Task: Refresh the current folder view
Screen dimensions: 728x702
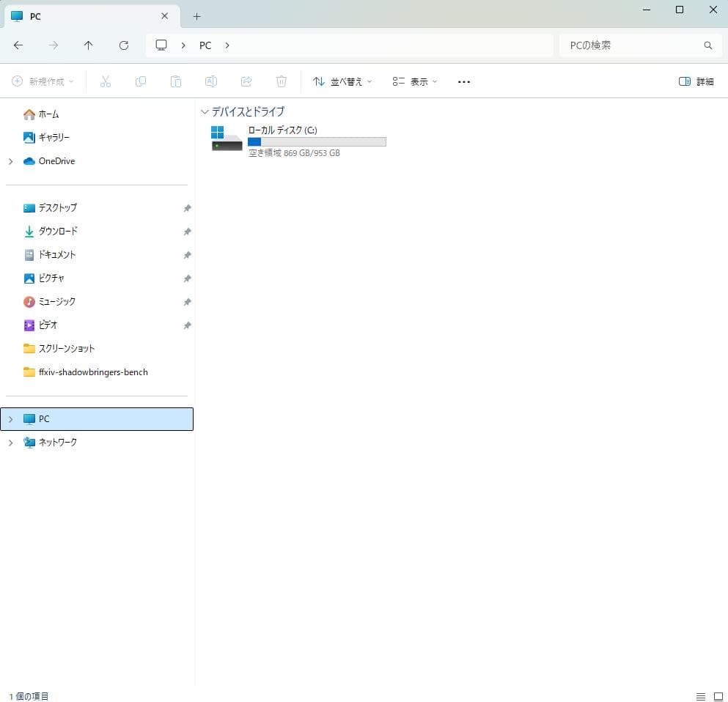Action: pos(124,45)
